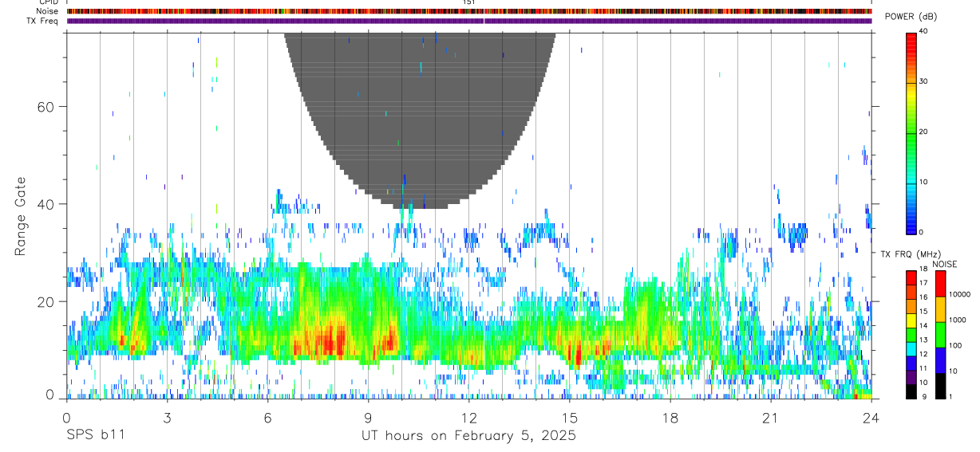The image size is (980, 452).
Task: Select the 'TX Freq' strip label at top left
Action: point(44,21)
